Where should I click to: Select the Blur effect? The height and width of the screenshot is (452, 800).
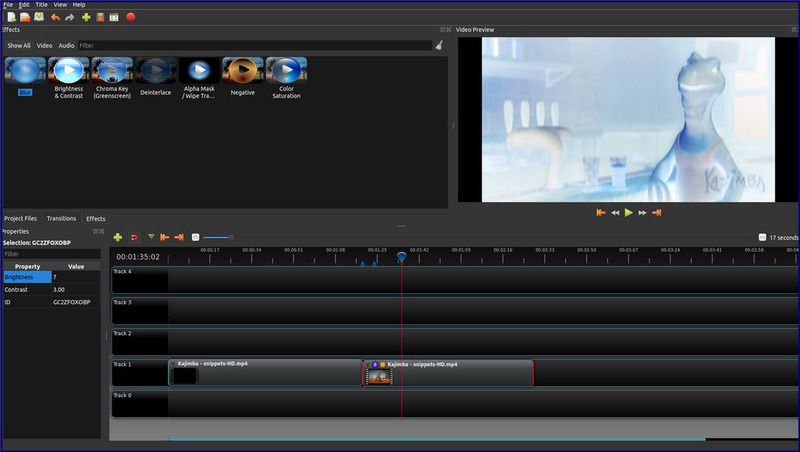pos(25,77)
